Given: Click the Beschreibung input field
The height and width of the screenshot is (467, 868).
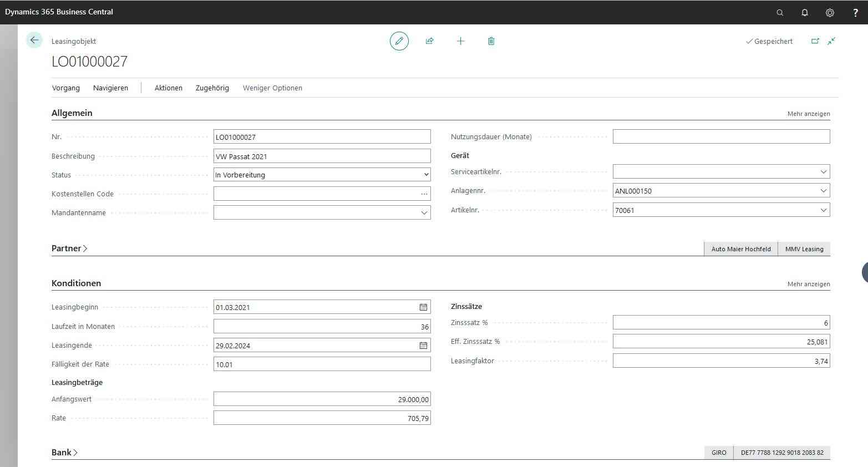Looking at the screenshot, I should coord(322,156).
